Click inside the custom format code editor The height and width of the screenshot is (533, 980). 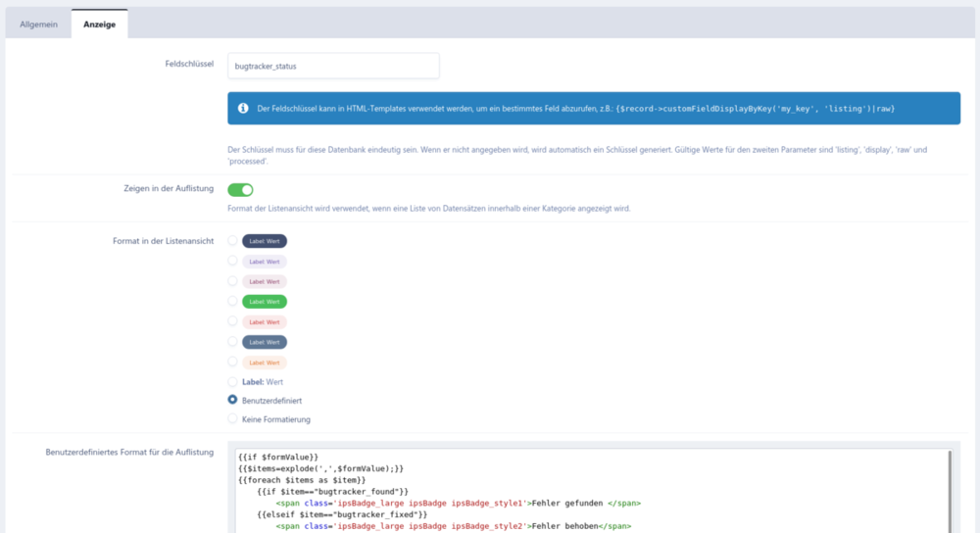click(x=588, y=490)
